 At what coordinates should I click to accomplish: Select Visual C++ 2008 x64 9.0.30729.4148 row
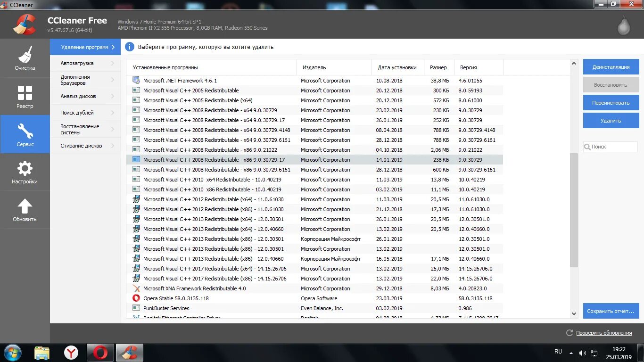tap(315, 130)
